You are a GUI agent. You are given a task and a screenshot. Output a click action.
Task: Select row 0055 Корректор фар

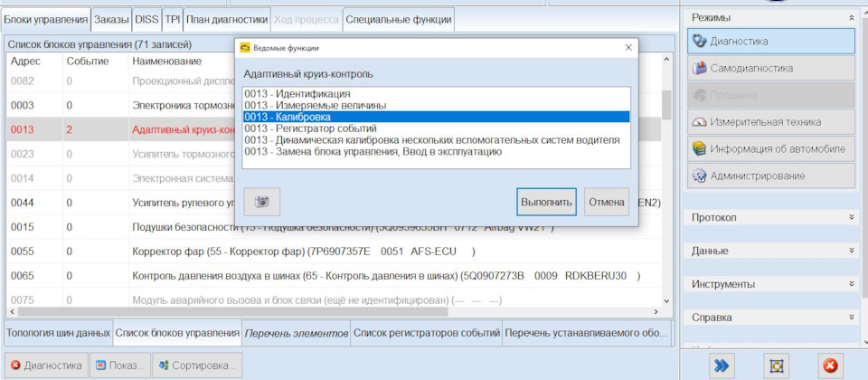click(334, 252)
